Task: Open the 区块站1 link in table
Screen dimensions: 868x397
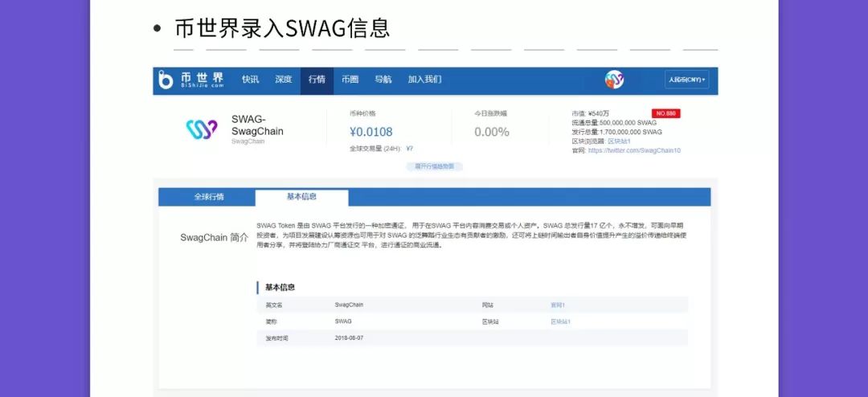Action: (560, 321)
